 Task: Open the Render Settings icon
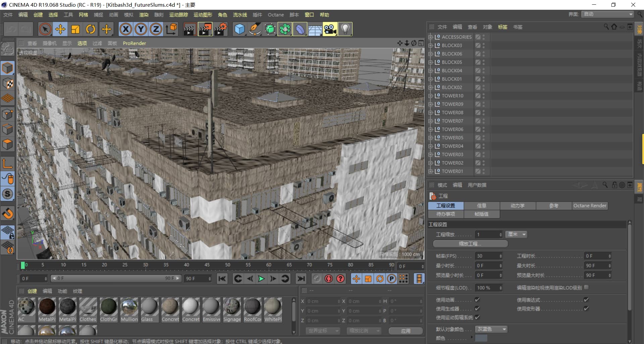(x=220, y=29)
